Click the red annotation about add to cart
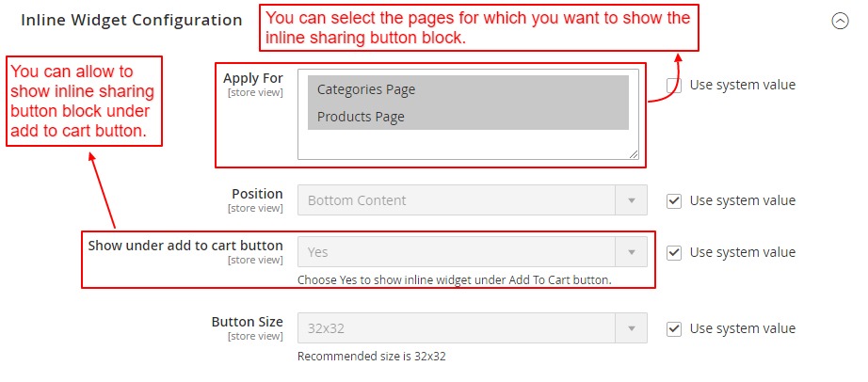The height and width of the screenshot is (382, 868). (x=85, y=102)
